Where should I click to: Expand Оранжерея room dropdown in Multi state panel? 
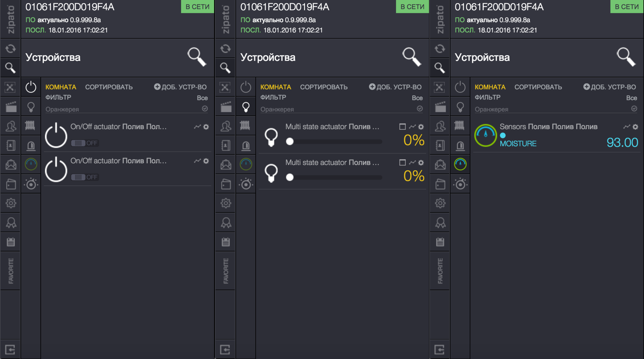(x=420, y=109)
